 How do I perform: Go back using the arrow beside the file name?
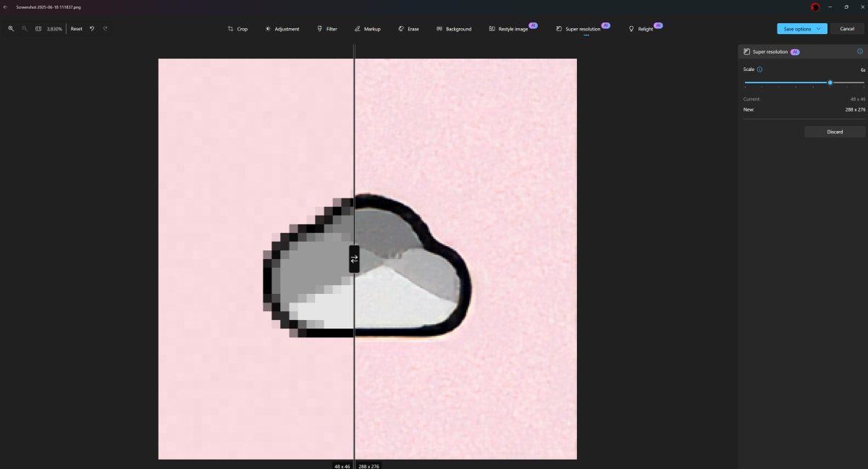(x=6, y=7)
